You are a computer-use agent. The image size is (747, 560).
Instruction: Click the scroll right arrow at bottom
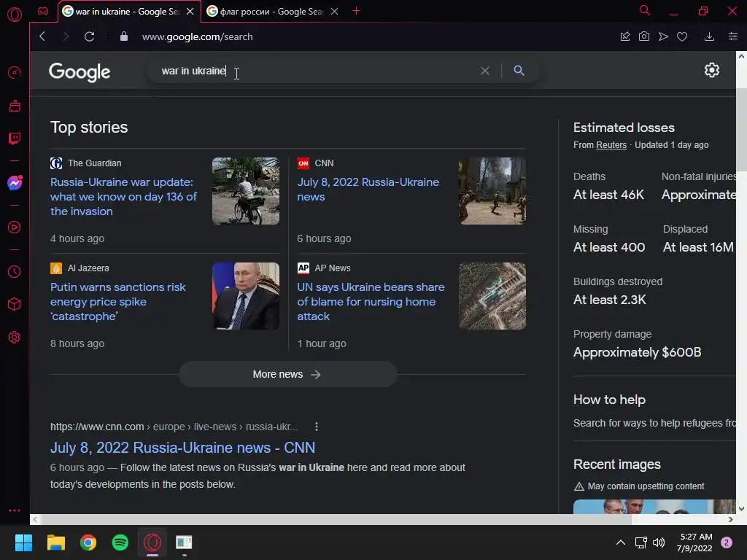(730, 519)
